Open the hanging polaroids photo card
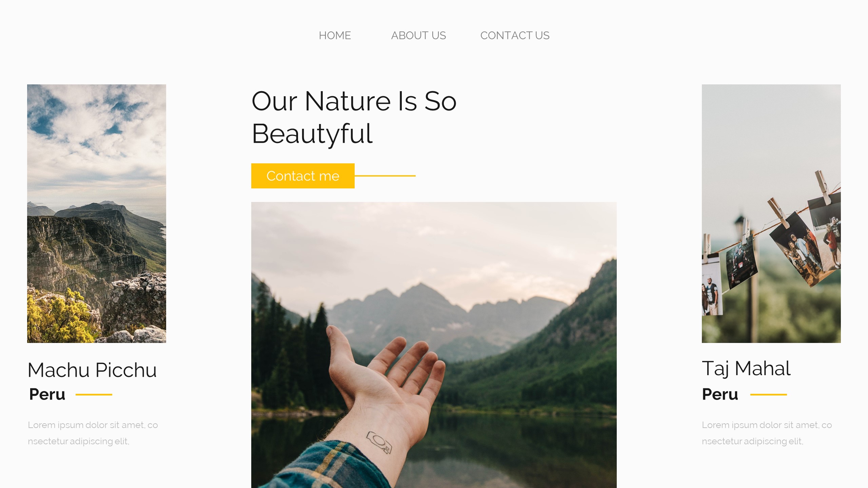This screenshot has width=868, height=488. click(771, 213)
